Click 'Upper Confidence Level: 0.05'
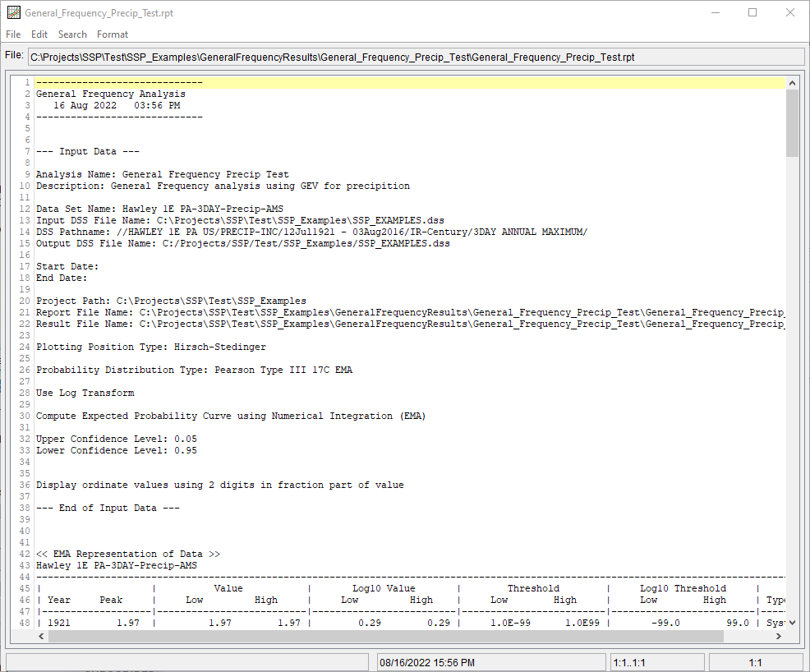Image resolution: width=810 pixels, height=672 pixels. pyautogui.click(x=116, y=439)
